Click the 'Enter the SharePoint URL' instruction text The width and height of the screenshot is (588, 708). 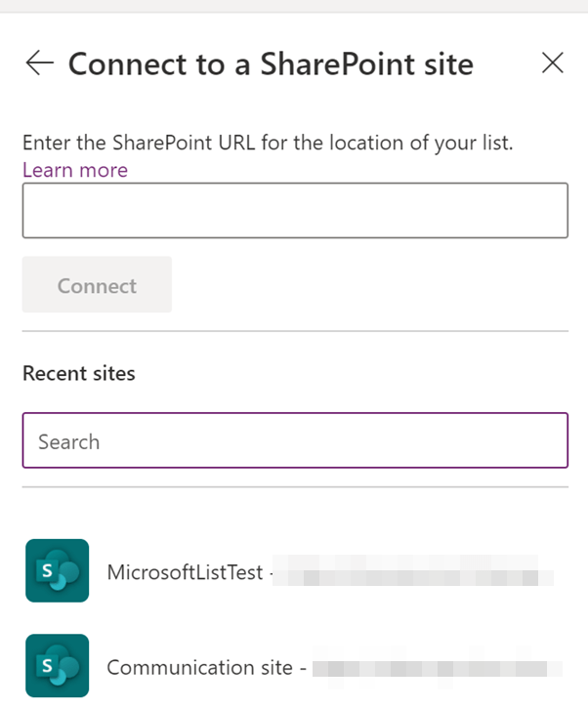268,143
